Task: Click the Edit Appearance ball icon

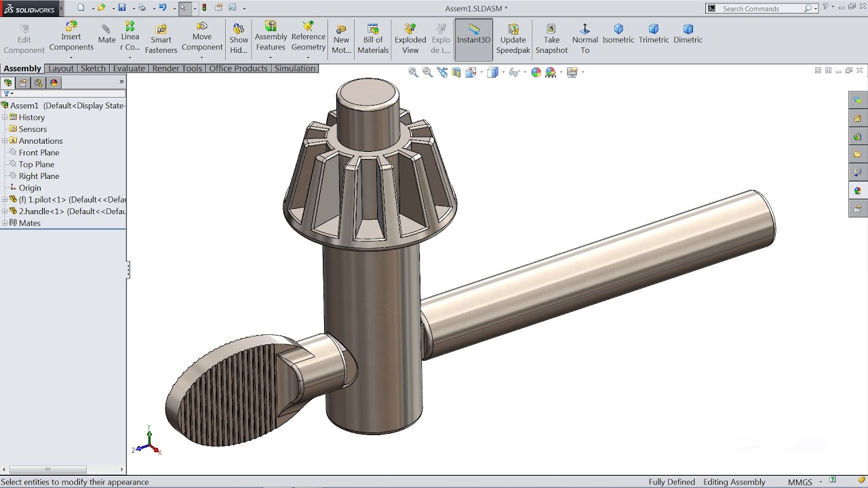Action: point(536,72)
